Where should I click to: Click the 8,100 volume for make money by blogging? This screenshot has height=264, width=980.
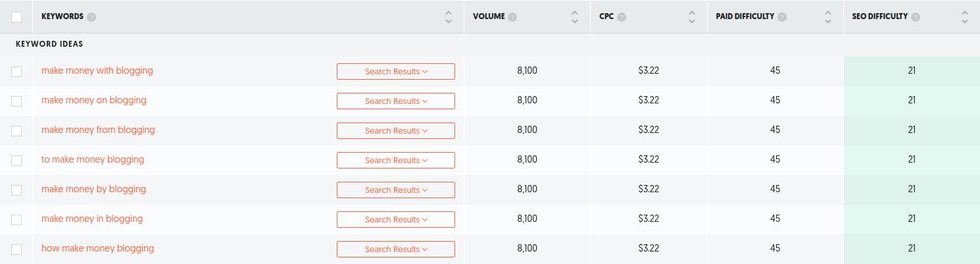pyautogui.click(x=527, y=189)
